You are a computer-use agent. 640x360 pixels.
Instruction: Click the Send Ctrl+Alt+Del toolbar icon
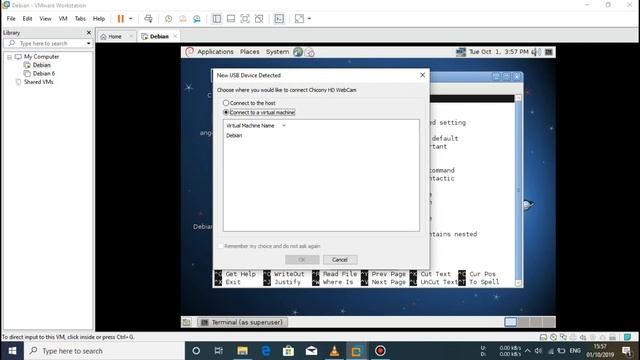148,19
